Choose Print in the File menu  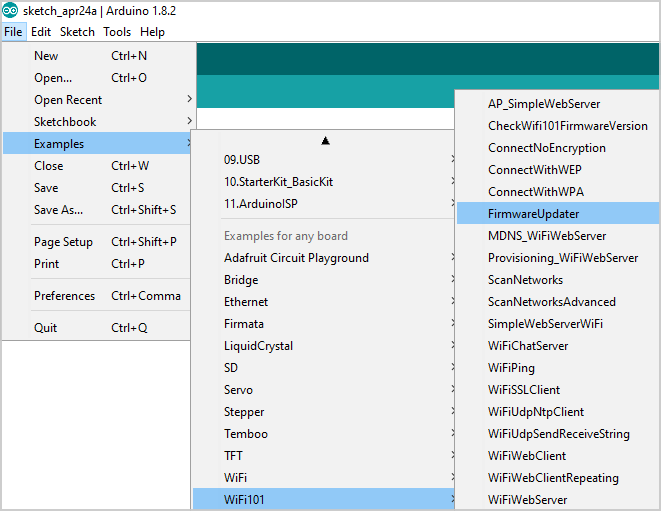coord(98,264)
